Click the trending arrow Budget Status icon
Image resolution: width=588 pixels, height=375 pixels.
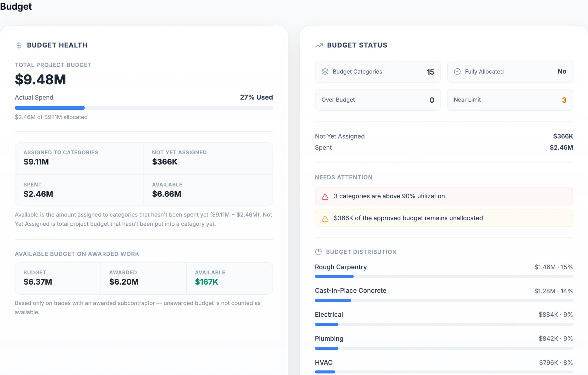(319, 45)
